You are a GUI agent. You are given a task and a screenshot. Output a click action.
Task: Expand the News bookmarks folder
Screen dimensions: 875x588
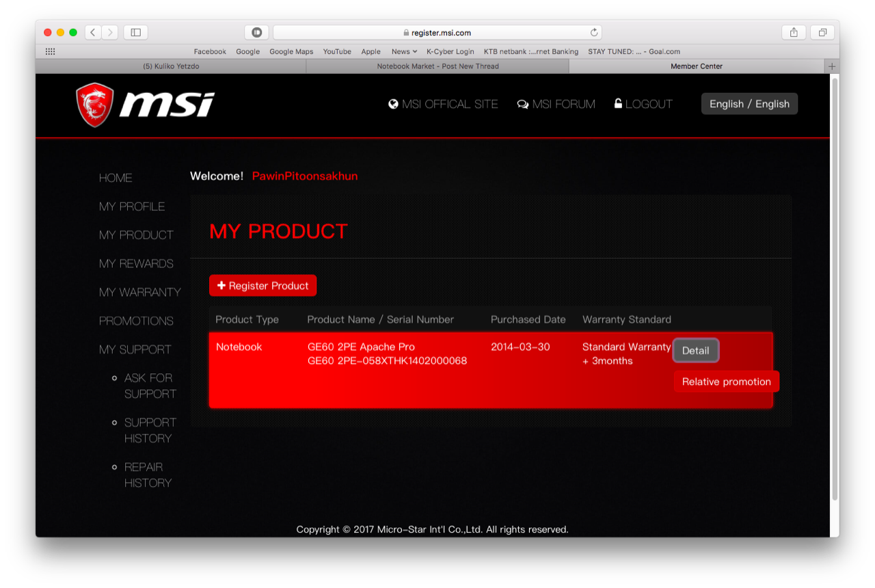404,51
